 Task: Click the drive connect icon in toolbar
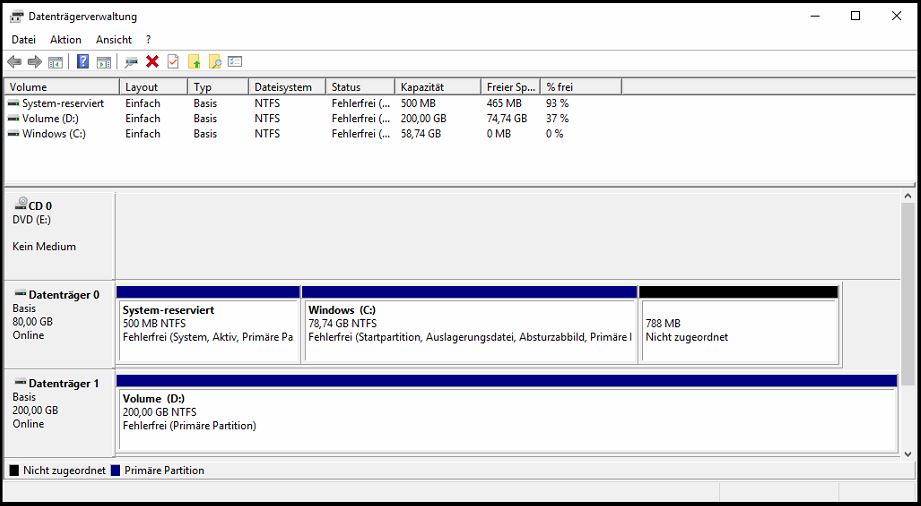tap(131, 62)
